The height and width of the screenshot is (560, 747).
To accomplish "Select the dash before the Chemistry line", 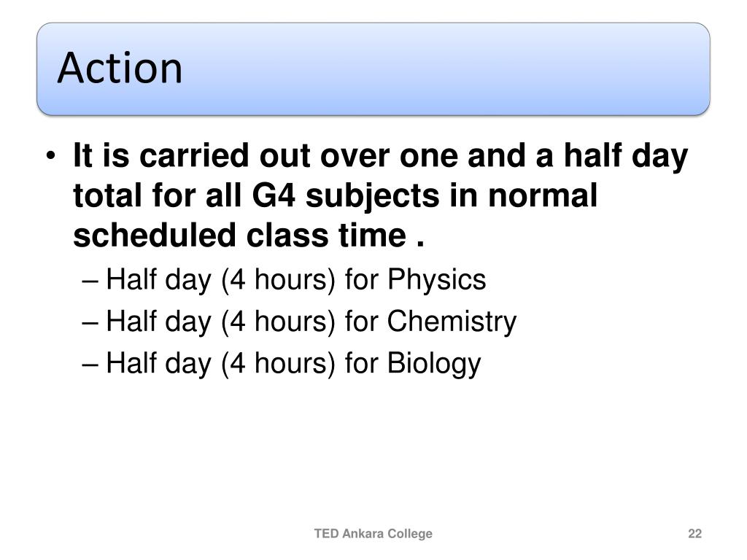I will pyautogui.click(x=90, y=323).
